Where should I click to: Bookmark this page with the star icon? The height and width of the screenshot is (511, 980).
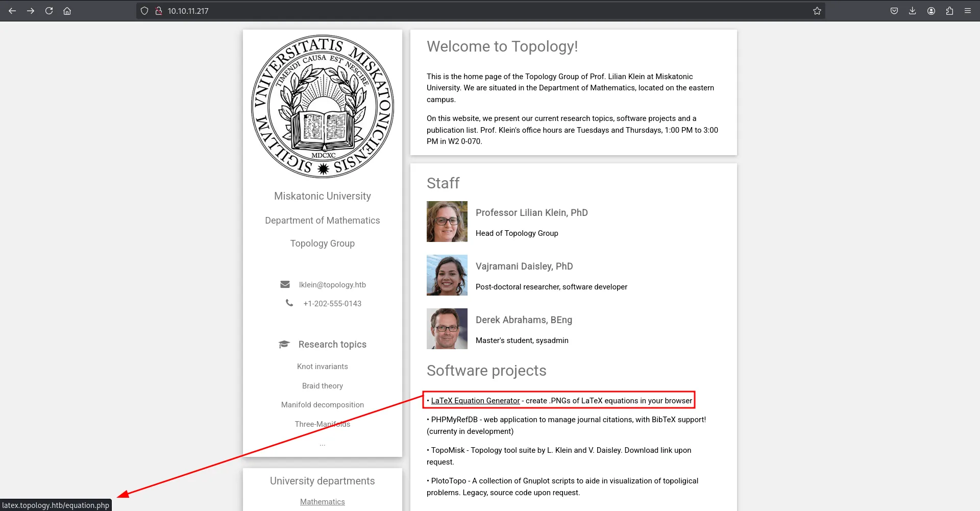(x=817, y=11)
